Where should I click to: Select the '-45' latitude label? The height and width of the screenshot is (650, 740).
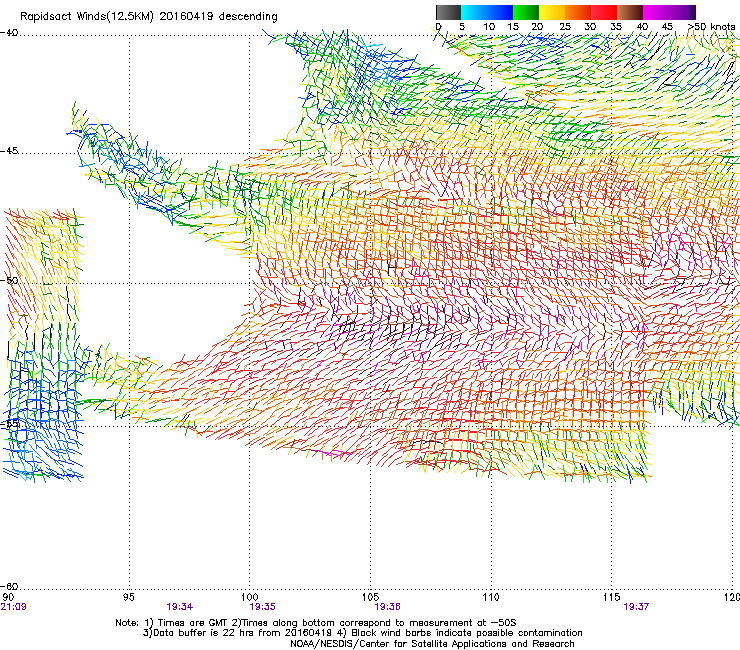9,151
